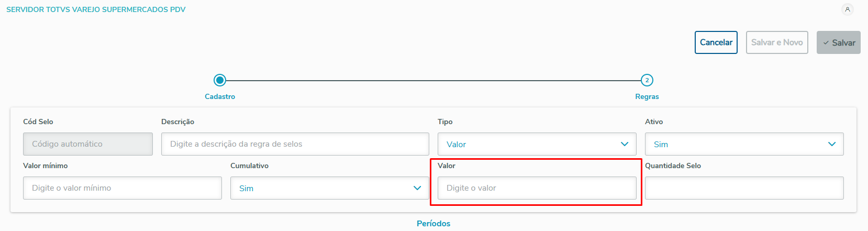Screen dimensions: 868x231
Task: Click Servidor TOTVS Varejo Supermercados PDV title
Action: 96,9
